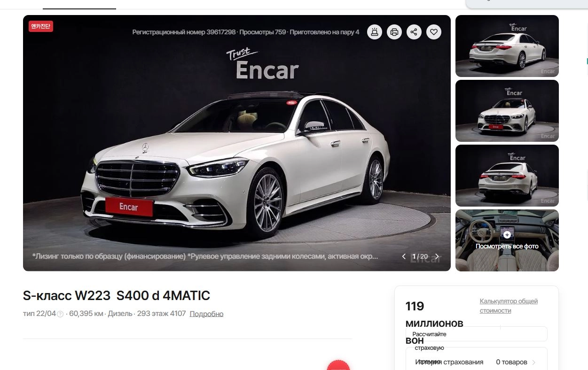Expand История страхования with its chevron
The height and width of the screenshot is (370, 588).
coord(534,362)
